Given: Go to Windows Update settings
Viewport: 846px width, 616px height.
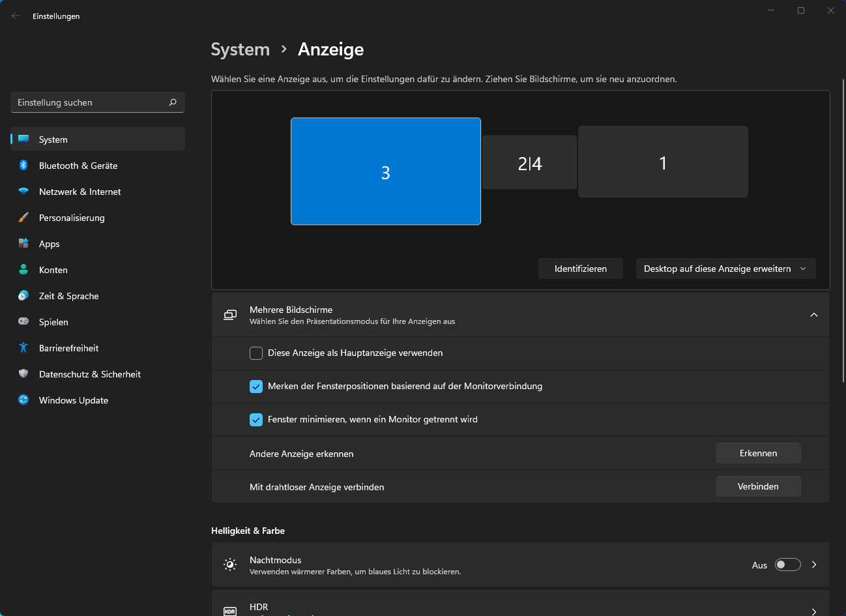Looking at the screenshot, I should pos(98,400).
